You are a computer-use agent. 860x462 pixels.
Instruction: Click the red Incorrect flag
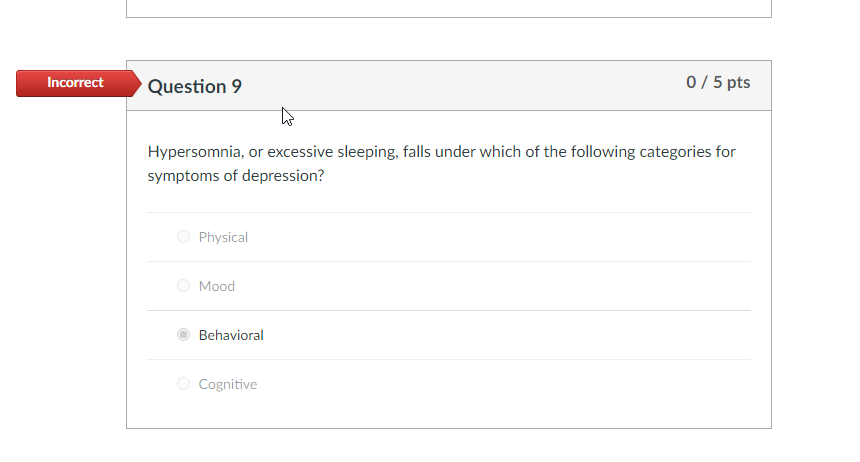point(75,83)
